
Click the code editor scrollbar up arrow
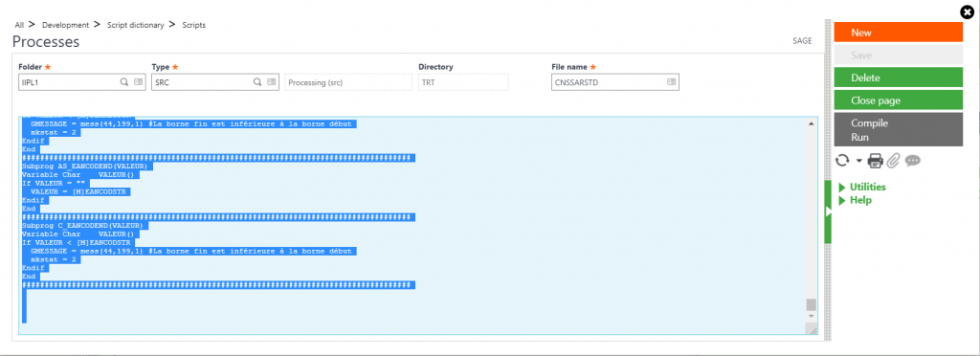click(x=812, y=123)
